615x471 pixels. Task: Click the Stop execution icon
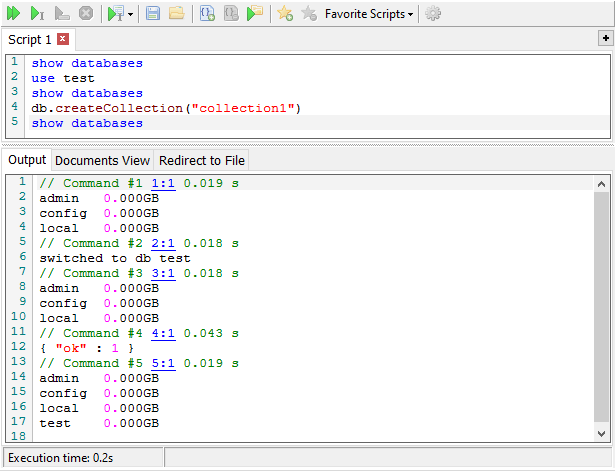click(86, 14)
